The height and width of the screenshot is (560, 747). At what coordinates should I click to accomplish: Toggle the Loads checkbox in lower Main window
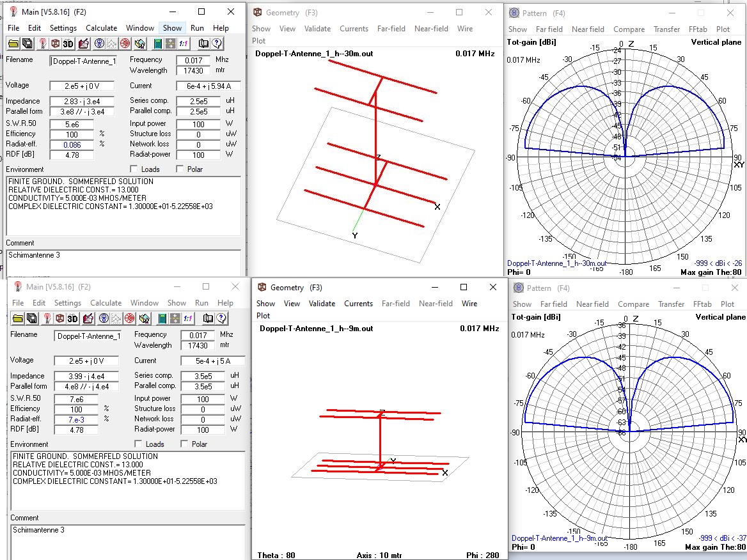138,444
